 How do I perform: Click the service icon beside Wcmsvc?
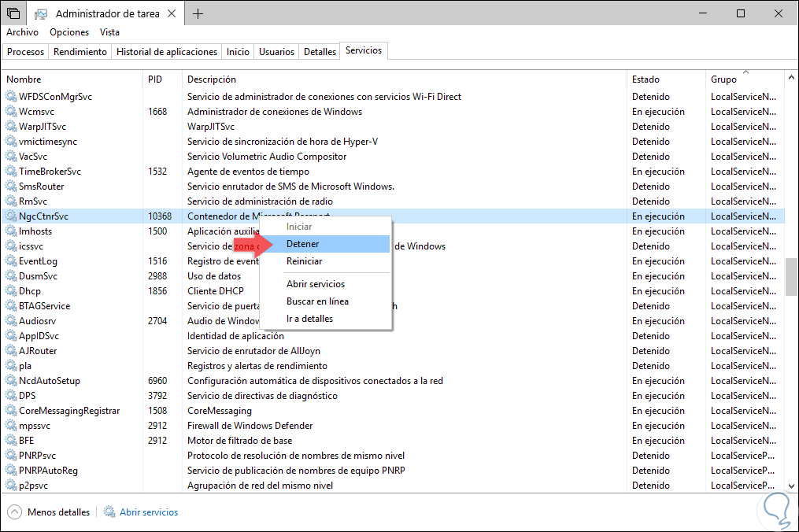click(x=11, y=112)
